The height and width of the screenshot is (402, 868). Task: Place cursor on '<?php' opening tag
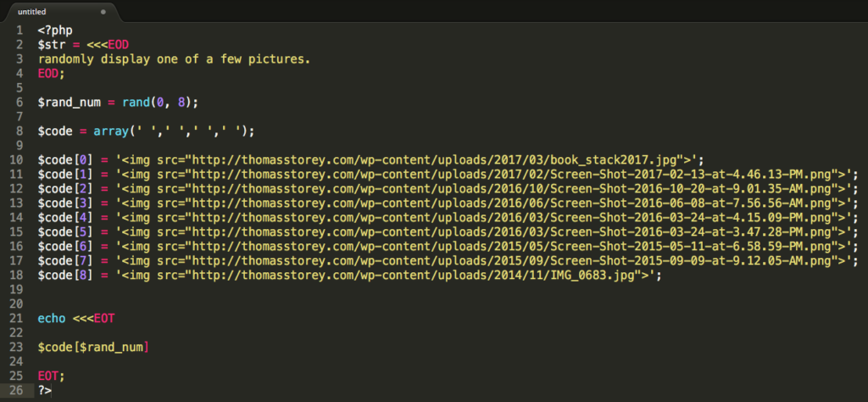click(x=55, y=31)
